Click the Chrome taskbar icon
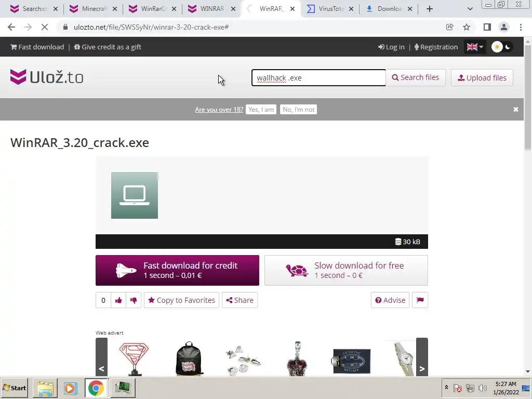The width and height of the screenshot is (532, 399). point(96,388)
